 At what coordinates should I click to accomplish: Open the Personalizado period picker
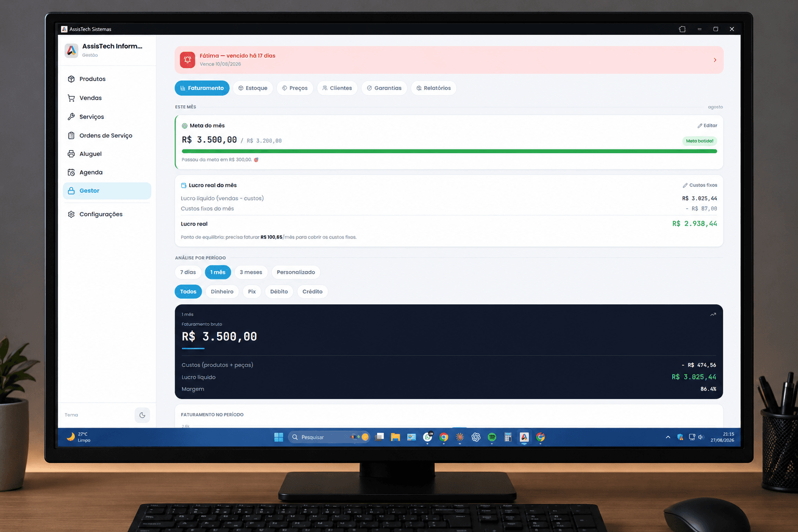coord(296,272)
